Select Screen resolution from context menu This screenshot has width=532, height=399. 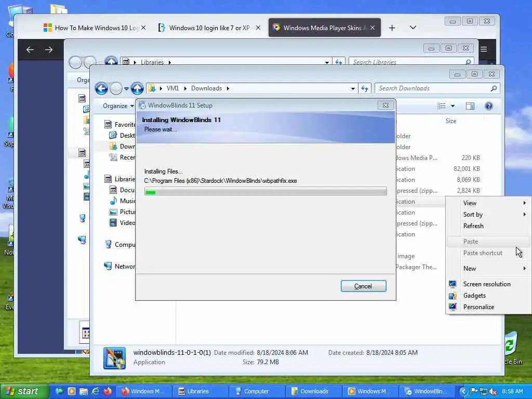point(488,284)
